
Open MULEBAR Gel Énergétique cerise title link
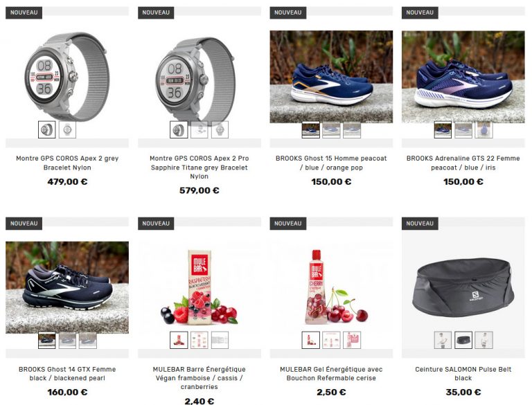[x=331, y=373]
